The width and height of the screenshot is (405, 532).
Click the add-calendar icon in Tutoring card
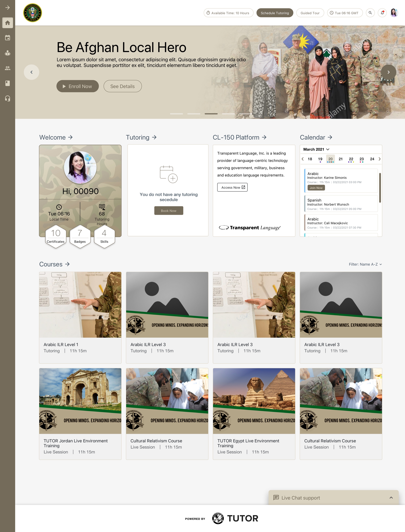(169, 174)
